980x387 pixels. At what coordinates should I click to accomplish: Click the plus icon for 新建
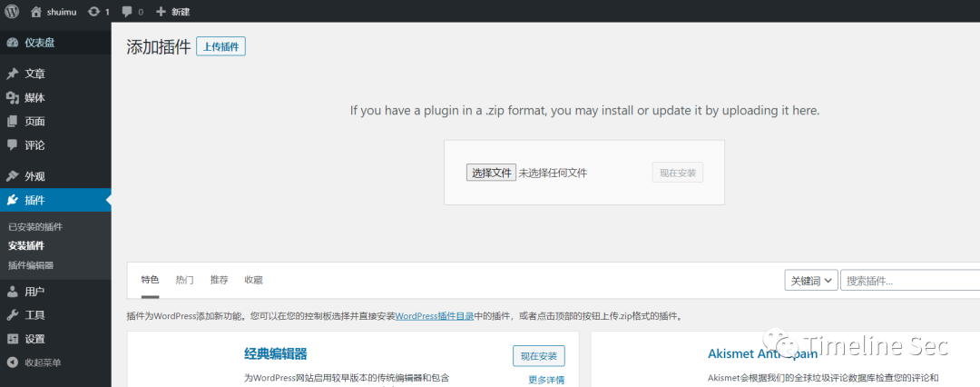[161, 11]
